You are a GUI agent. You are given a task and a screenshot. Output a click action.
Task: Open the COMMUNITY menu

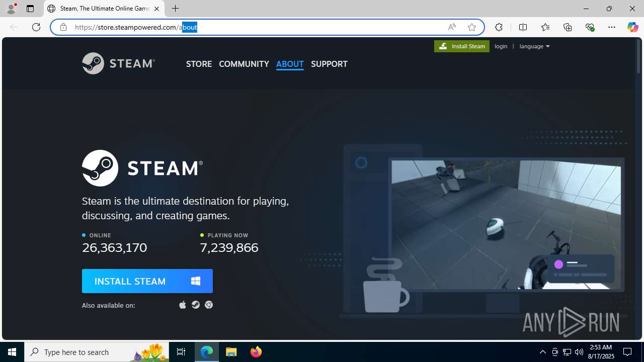pos(244,64)
